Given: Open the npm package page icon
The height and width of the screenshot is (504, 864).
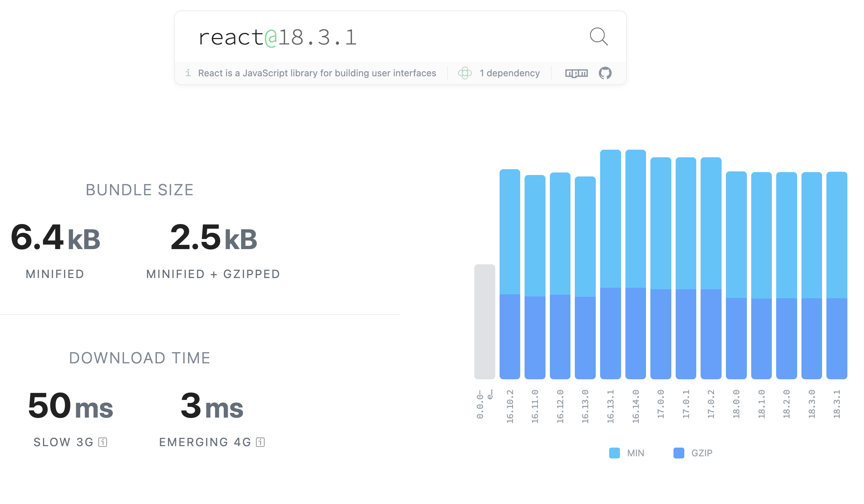Looking at the screenshot, I should point(576,73).
